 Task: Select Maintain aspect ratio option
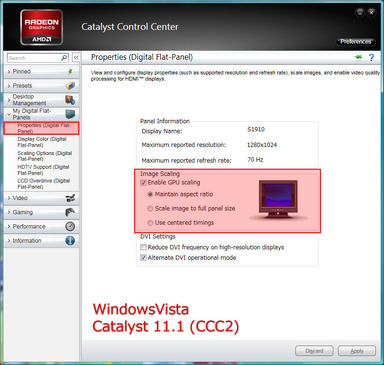click(150, 194)
